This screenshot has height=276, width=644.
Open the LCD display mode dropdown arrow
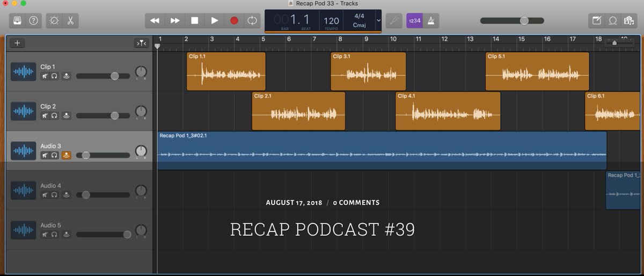[x=379, y=20]
